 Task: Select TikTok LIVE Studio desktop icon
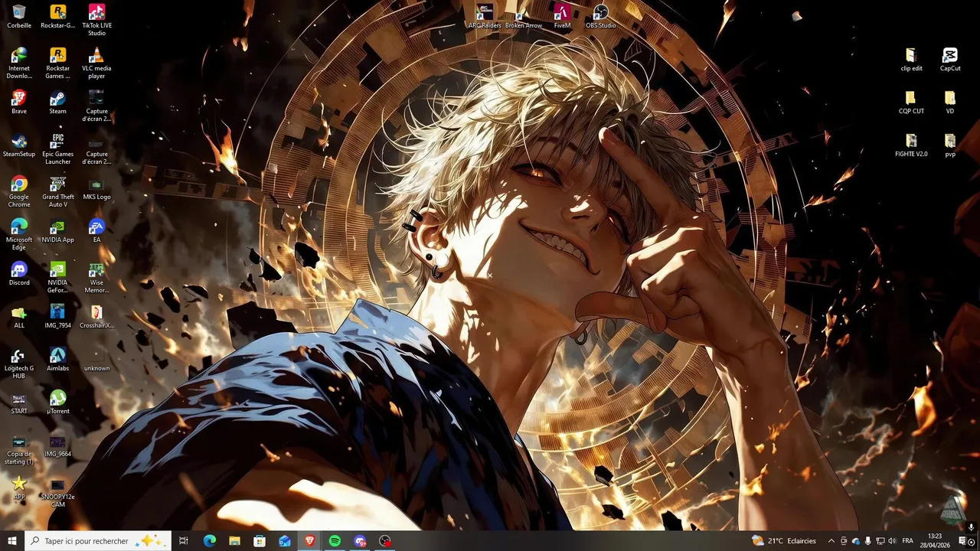[x=96, y=20]
